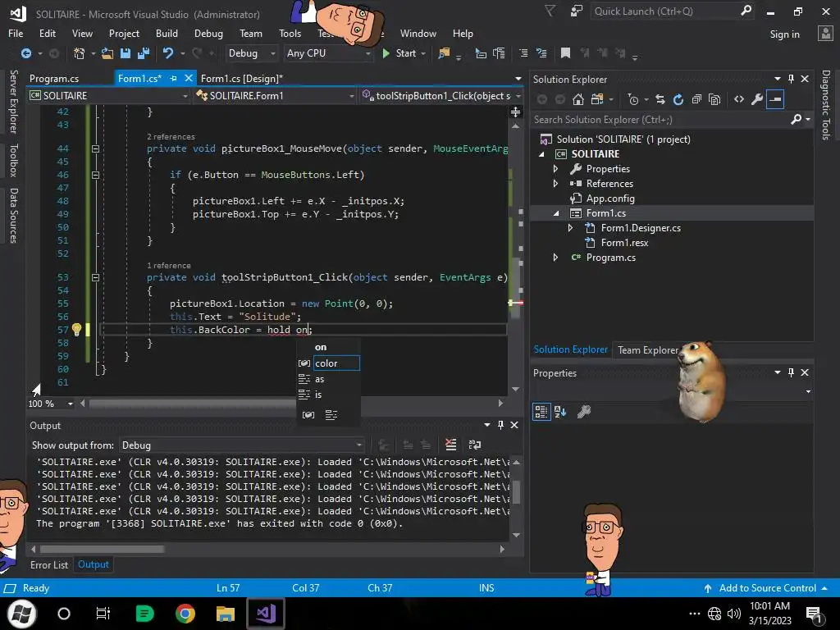Save the current file with the disk icon

(x=126, y=53)
